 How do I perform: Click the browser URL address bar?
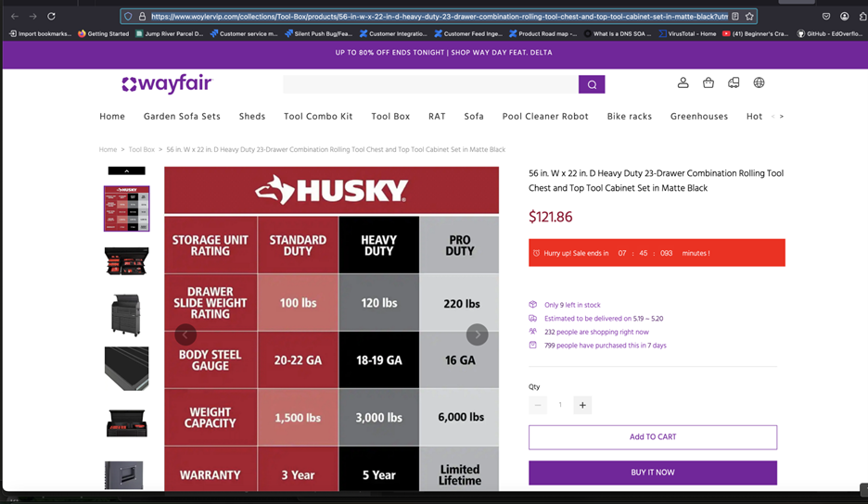coord(439,17)
